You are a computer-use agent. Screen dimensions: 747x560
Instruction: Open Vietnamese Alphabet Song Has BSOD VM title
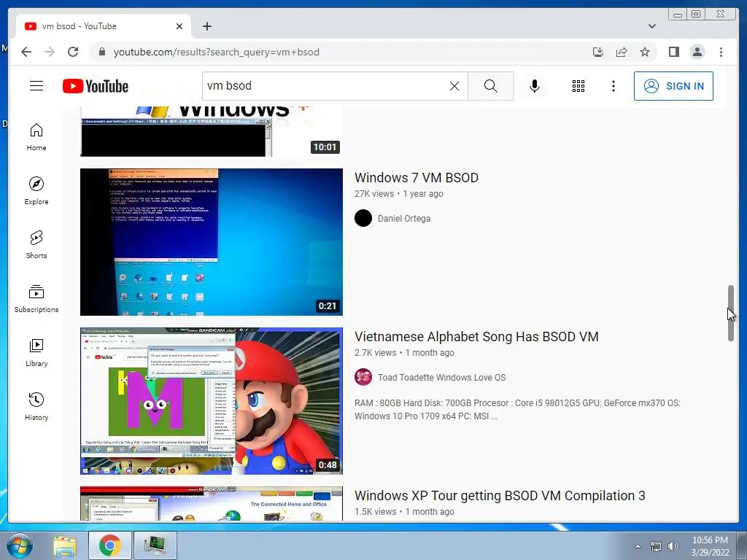(x=476, y=337)
